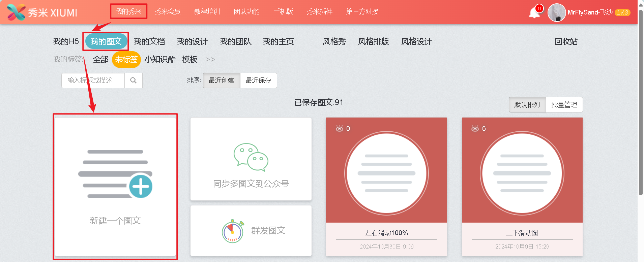The image size is (644, 262).
Task: Sort by 最近创建
Action: click(x=222, y=80)
